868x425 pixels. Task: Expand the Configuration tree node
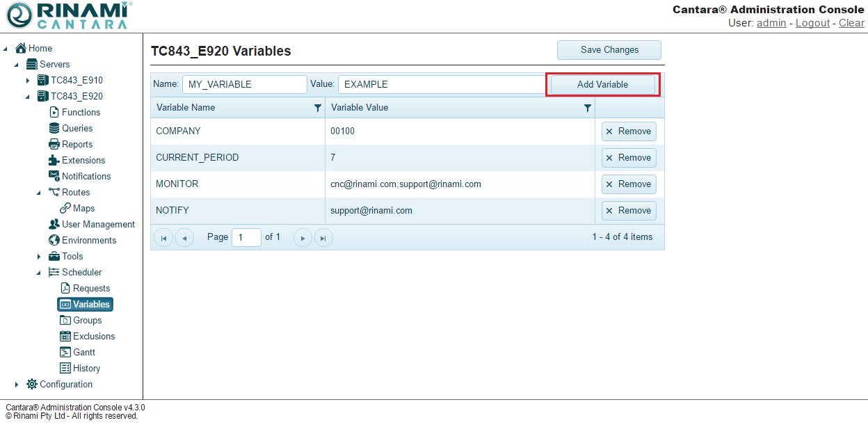pos(17,385)
